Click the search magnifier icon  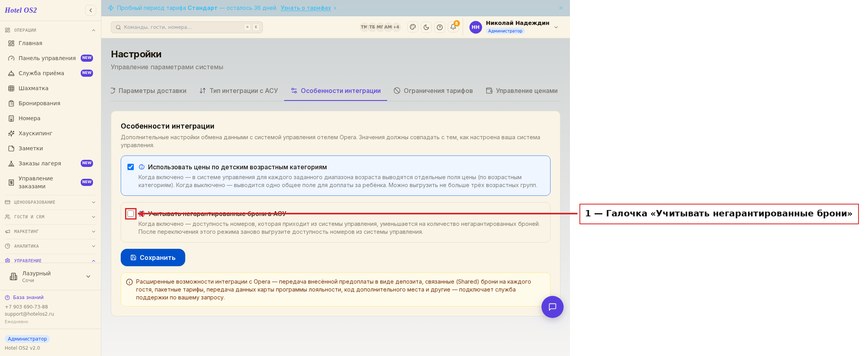(118, 27)
